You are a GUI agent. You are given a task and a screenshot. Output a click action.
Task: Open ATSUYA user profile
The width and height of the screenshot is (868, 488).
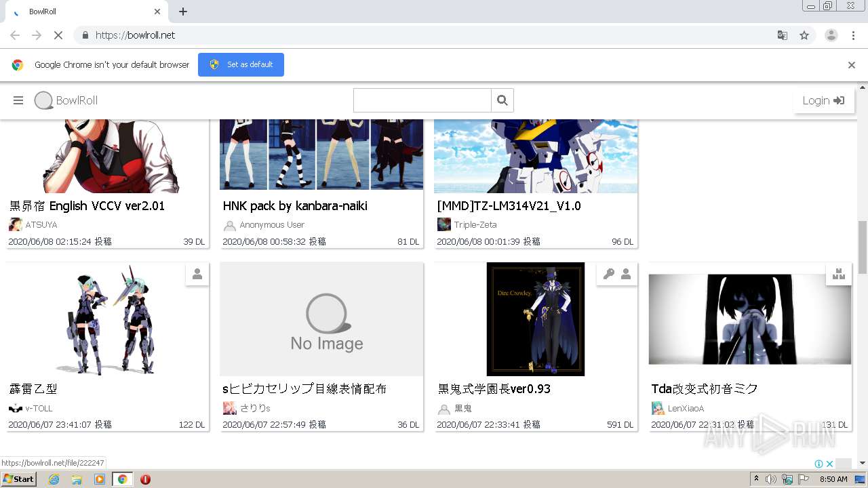pos(41,224)
